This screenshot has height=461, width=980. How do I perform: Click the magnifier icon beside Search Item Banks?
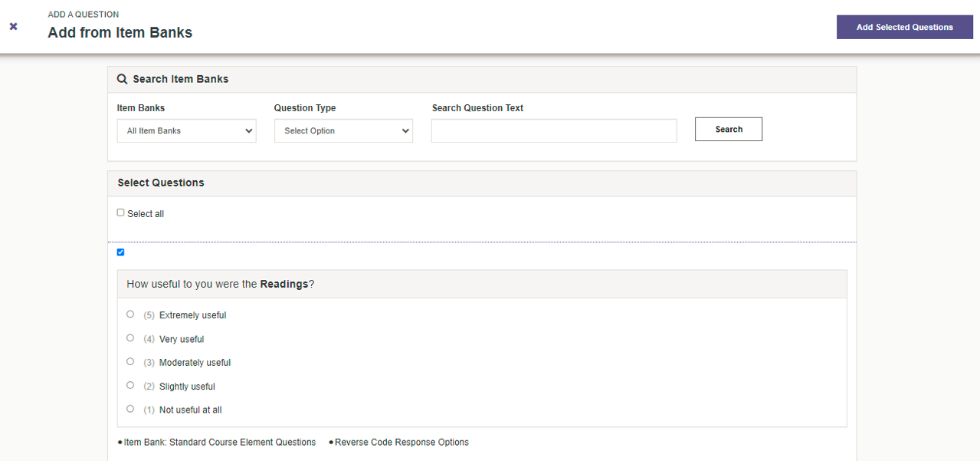[x=122, y=79]
